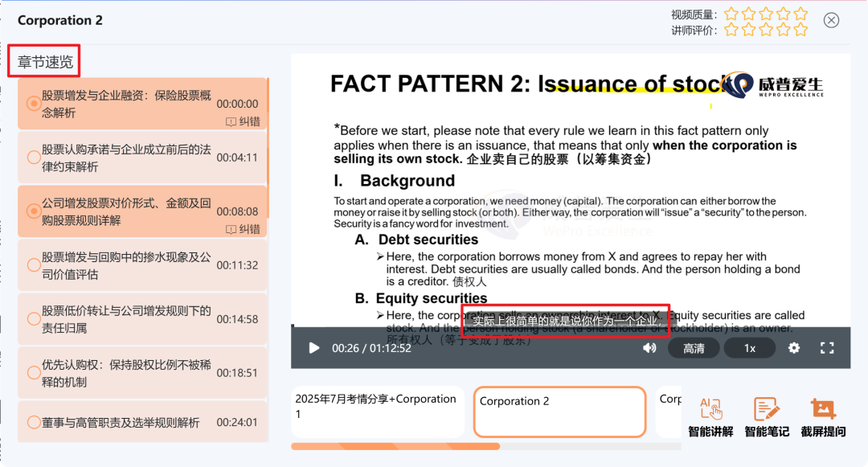
Task: Open video settings gear icon
Action: coord(794,348)
